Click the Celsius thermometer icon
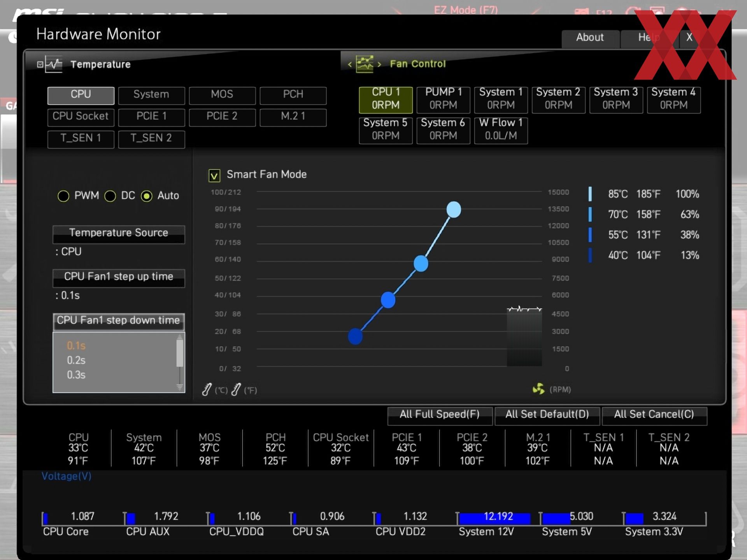This screenshot has height=560, width=747. click(x=207, y=389)
